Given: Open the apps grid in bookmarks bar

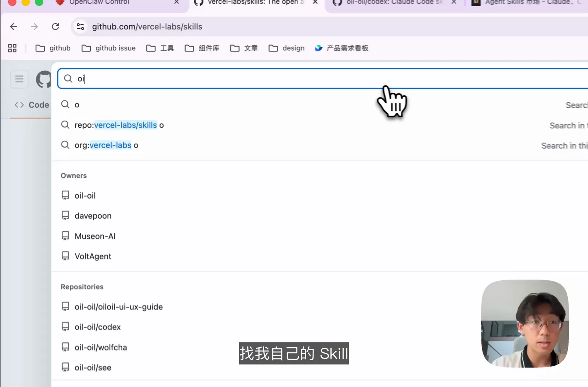Looking at the screenshot, I should point(12,48).
